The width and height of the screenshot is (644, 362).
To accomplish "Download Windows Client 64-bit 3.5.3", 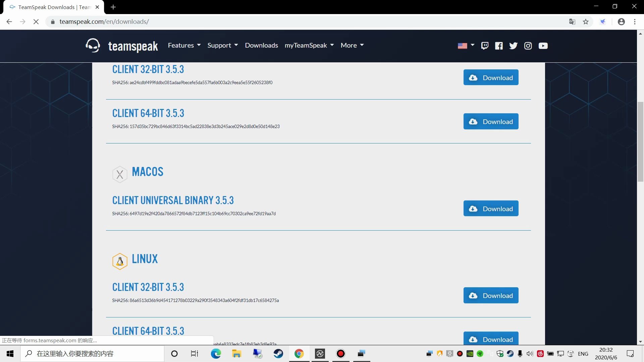I will pos(491,121).
